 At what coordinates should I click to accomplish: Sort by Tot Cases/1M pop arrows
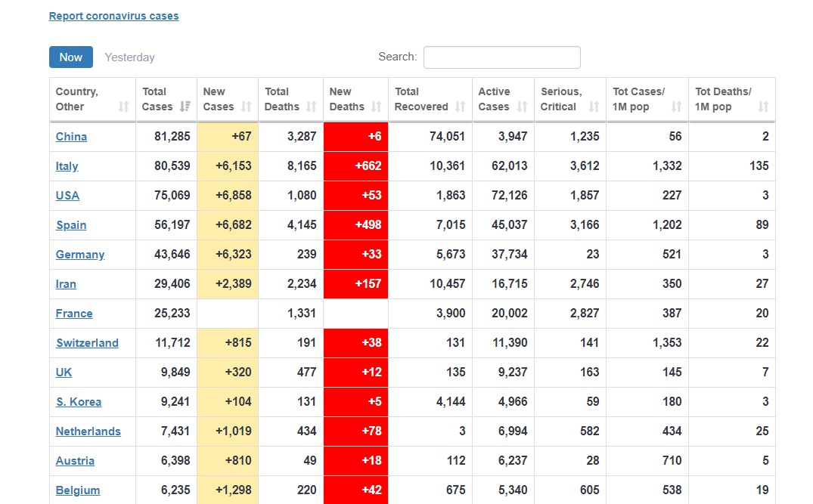pos(677,107)
